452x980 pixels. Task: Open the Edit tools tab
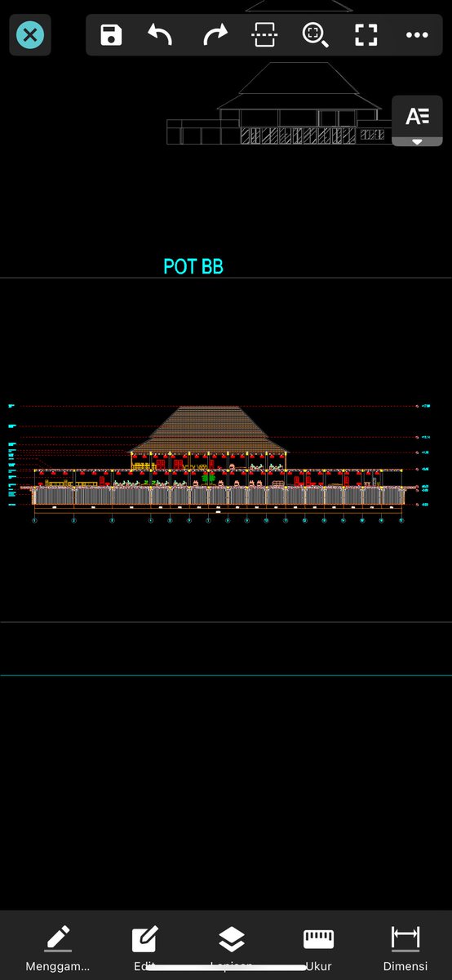[x=144, y=948]
